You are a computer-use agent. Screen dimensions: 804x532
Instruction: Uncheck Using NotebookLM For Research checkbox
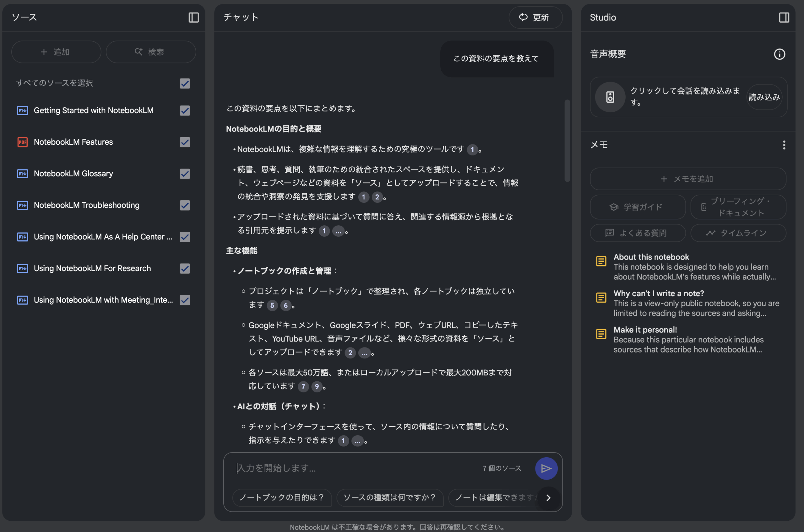tap(185, 268)
